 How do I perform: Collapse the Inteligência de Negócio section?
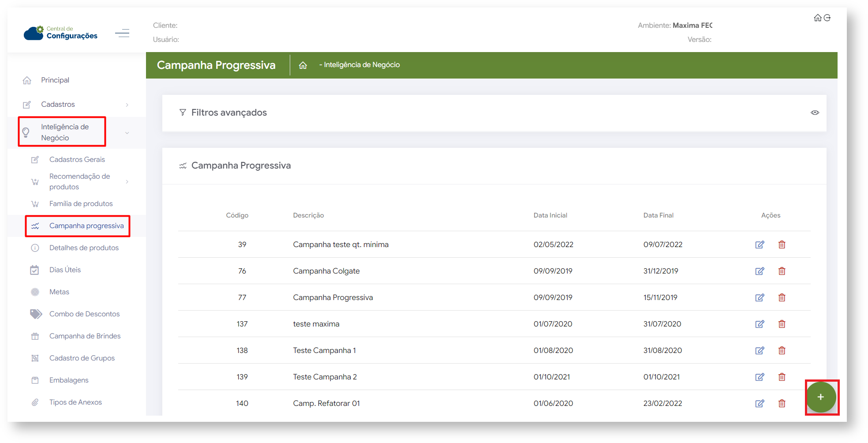pos(127,132)
